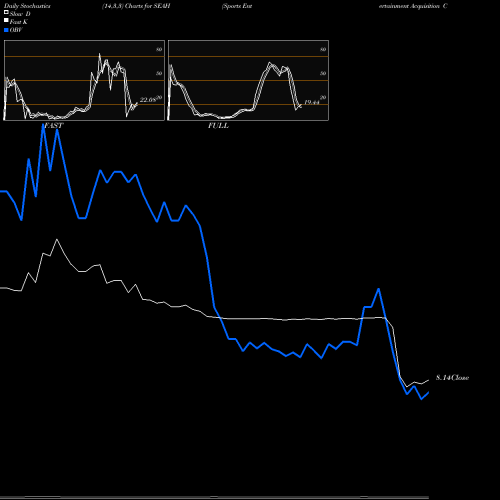500x500 pixels.
Task: Click the 22.68 value in the FAST chart
Action: click(x=148, y=100)
